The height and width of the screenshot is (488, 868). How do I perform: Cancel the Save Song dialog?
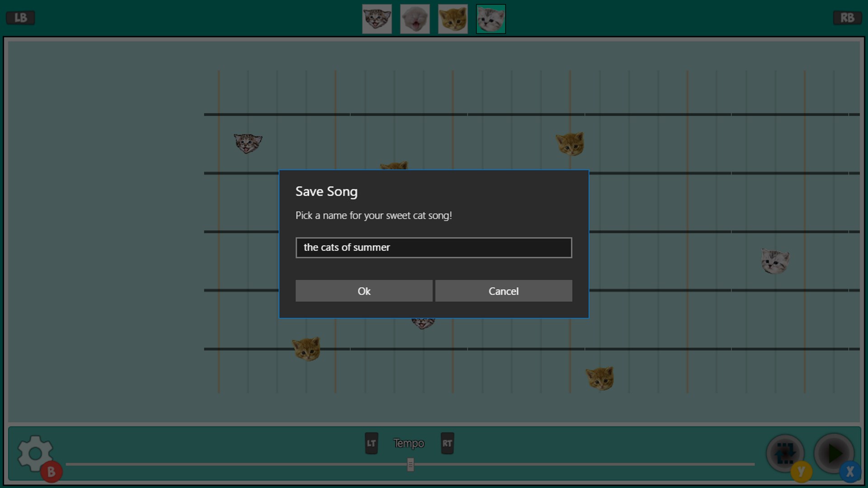(x=503, y=291)
